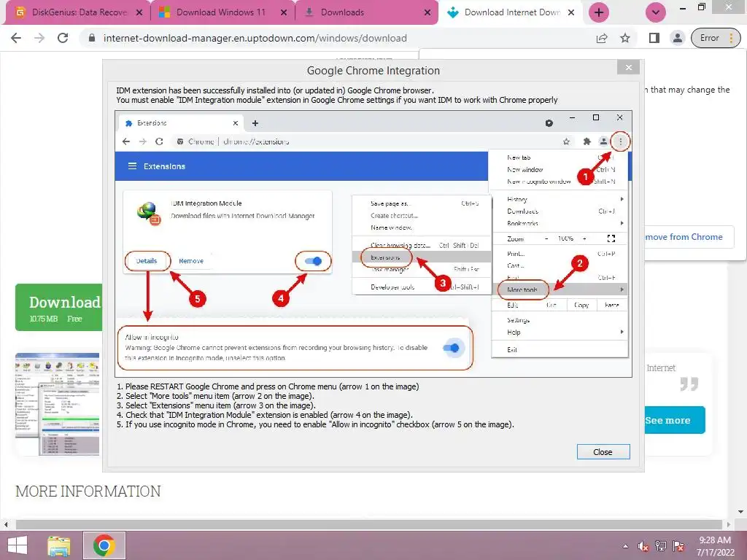Click the Error update button in Chrome
Screen dimensions: 747x560
point(716,38)
